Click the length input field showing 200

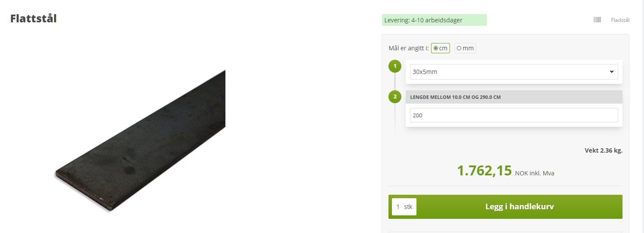point(514,115)
